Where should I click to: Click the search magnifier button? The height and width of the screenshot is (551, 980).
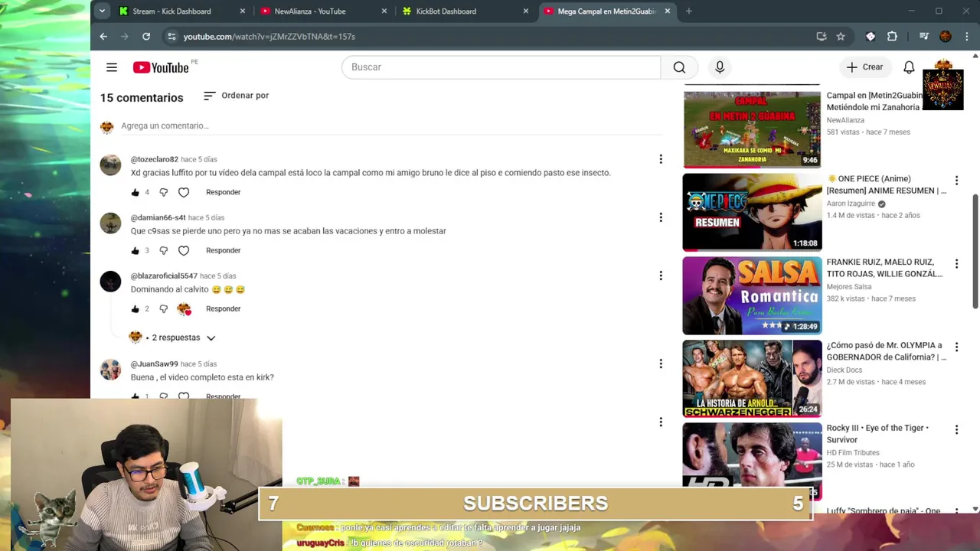pyautogui.click(x=679, y=67)
